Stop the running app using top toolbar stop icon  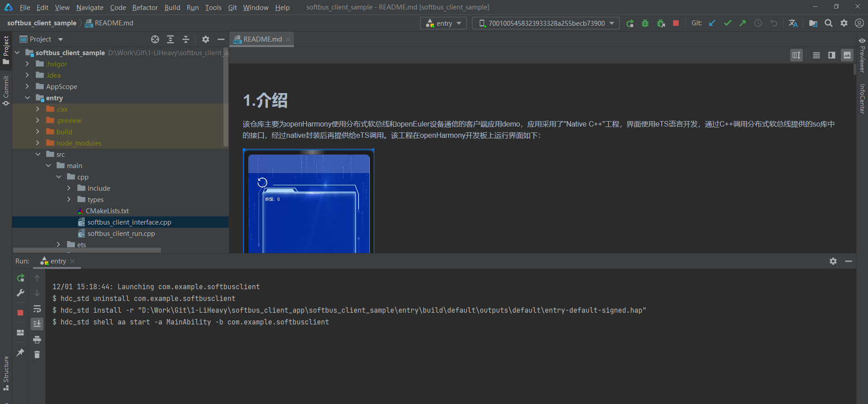[x=676, y=23]
